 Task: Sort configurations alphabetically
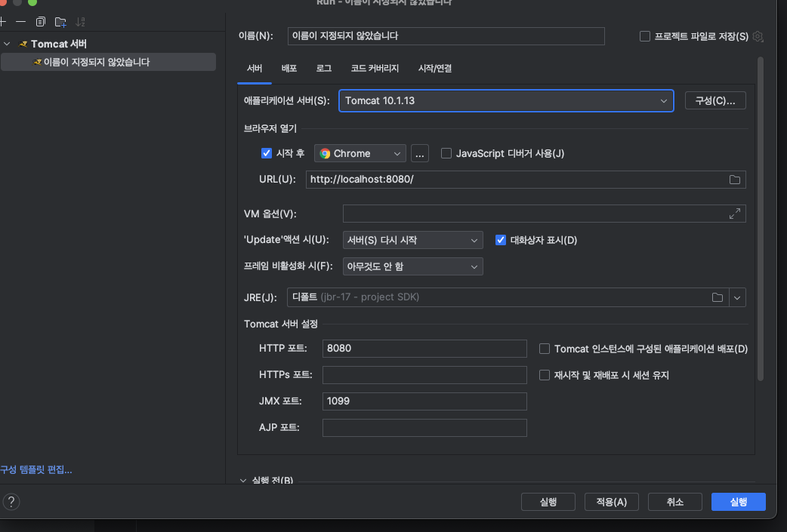[x=80, y=22]
